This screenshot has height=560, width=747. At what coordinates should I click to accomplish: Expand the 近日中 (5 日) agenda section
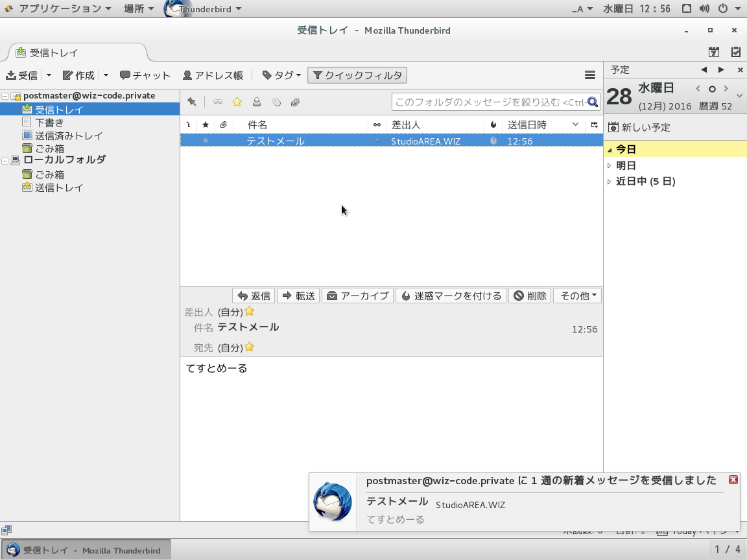click(x=610, y=181)
